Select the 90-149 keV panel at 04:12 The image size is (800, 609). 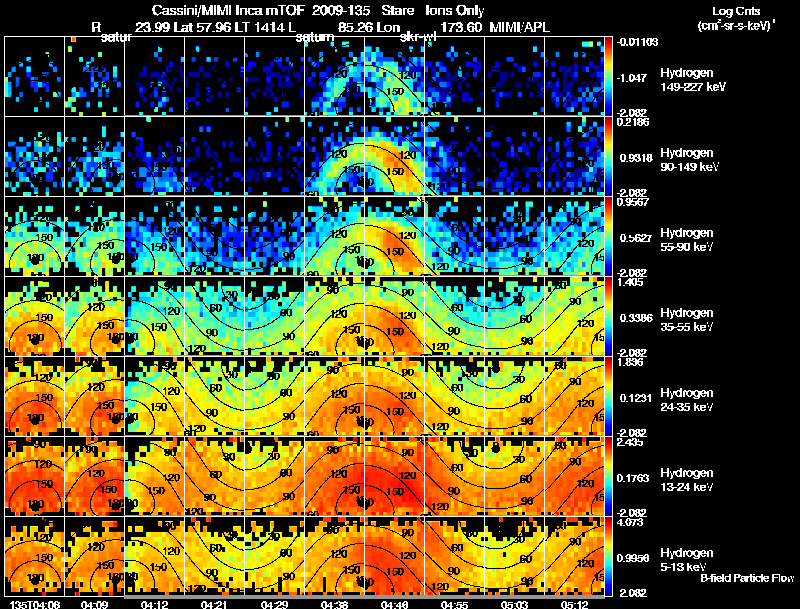[155, 157]
